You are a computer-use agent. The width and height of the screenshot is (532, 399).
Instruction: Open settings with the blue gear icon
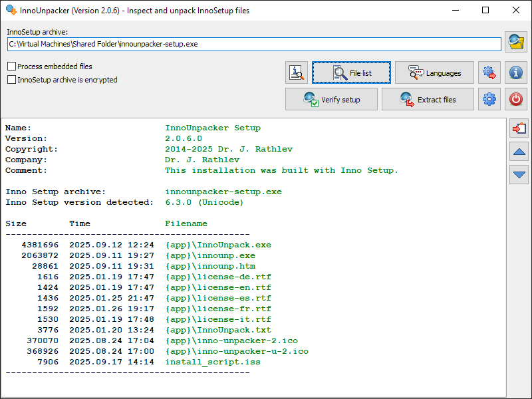click(489, 99)
